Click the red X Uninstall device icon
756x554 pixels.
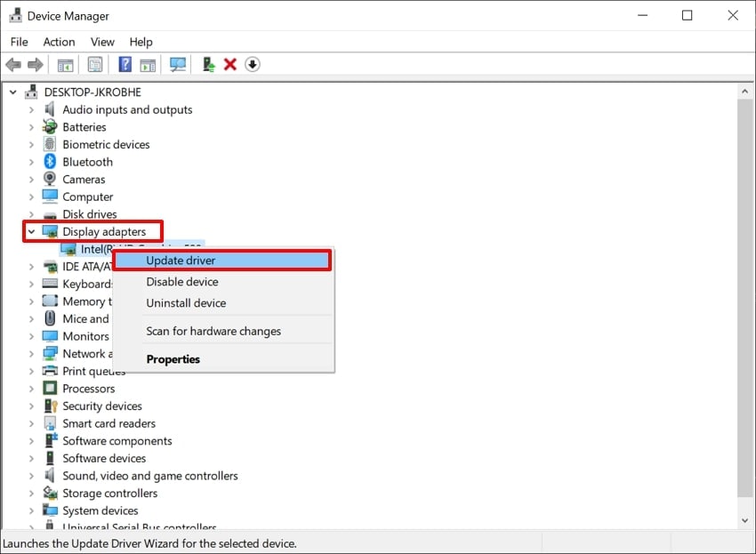point(229,63)
